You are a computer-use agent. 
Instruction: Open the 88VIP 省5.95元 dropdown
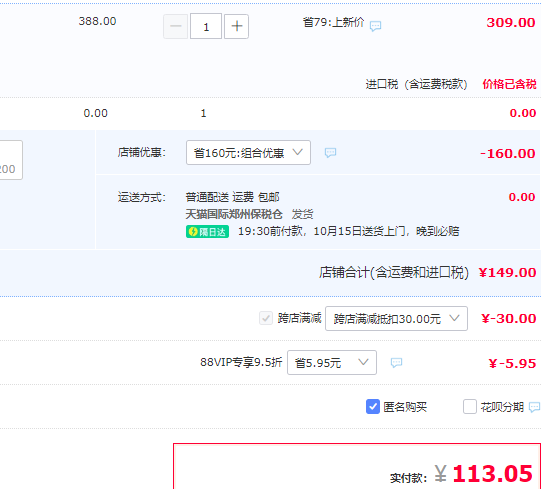coord(332,362)
